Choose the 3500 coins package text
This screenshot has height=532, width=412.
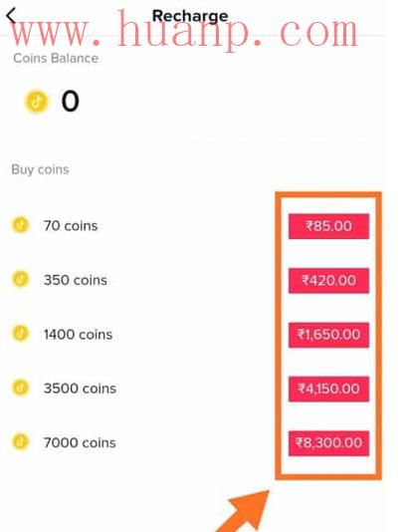[x=80, y=389]
